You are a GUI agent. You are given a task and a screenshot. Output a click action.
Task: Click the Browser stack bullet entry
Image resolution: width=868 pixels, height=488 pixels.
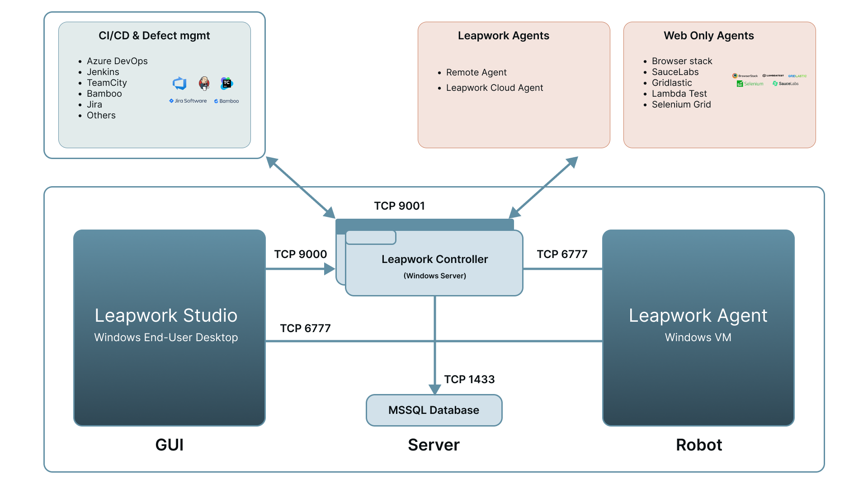tap(682, 61)
